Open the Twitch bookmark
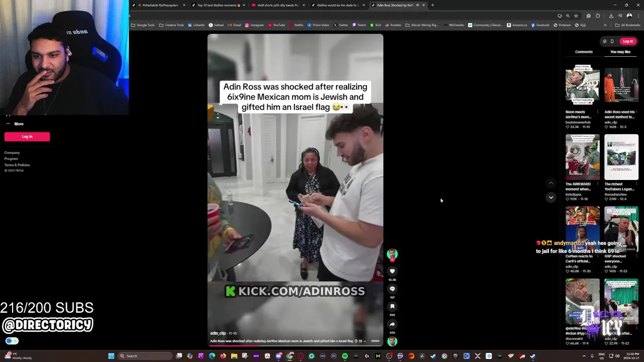Image resolution: width=644 pixels, height=362 pixels. pos(359,25)
